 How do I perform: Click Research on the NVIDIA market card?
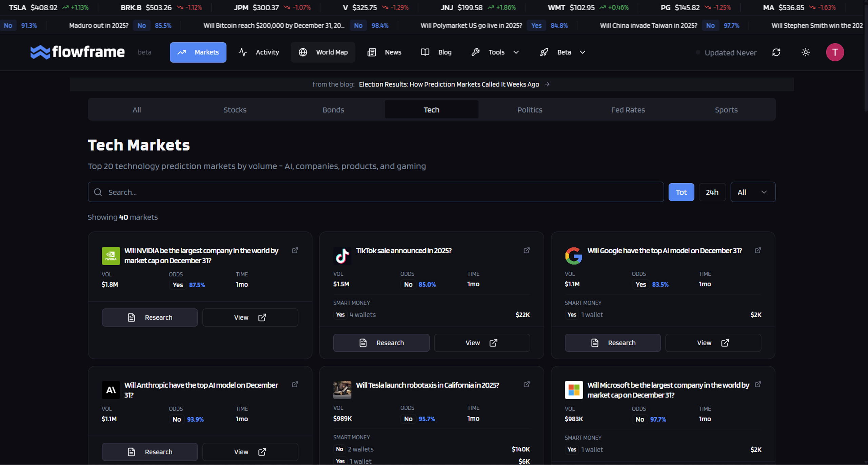click(150, 317)
